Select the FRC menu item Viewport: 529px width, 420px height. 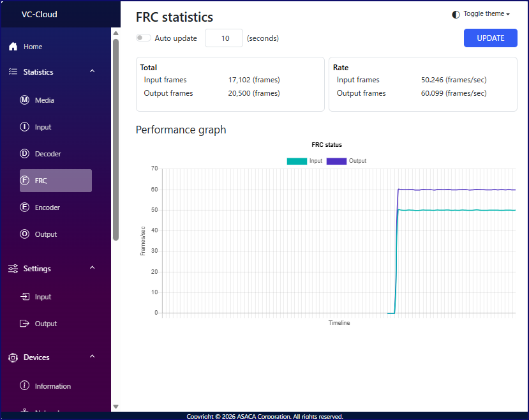[56, 181]
